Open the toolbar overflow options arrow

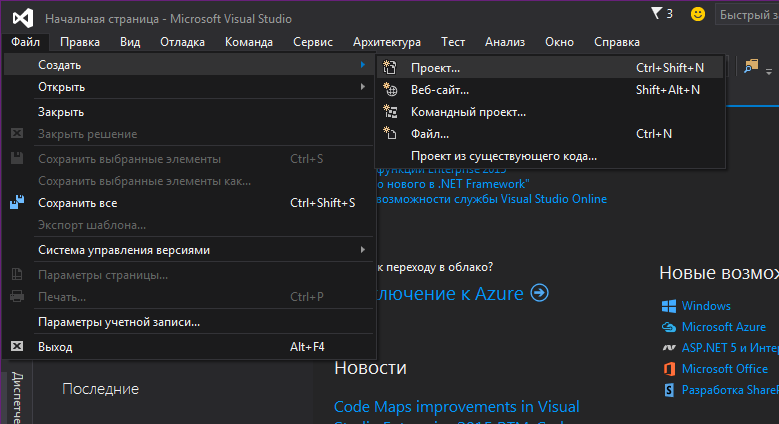pos(770,70)
